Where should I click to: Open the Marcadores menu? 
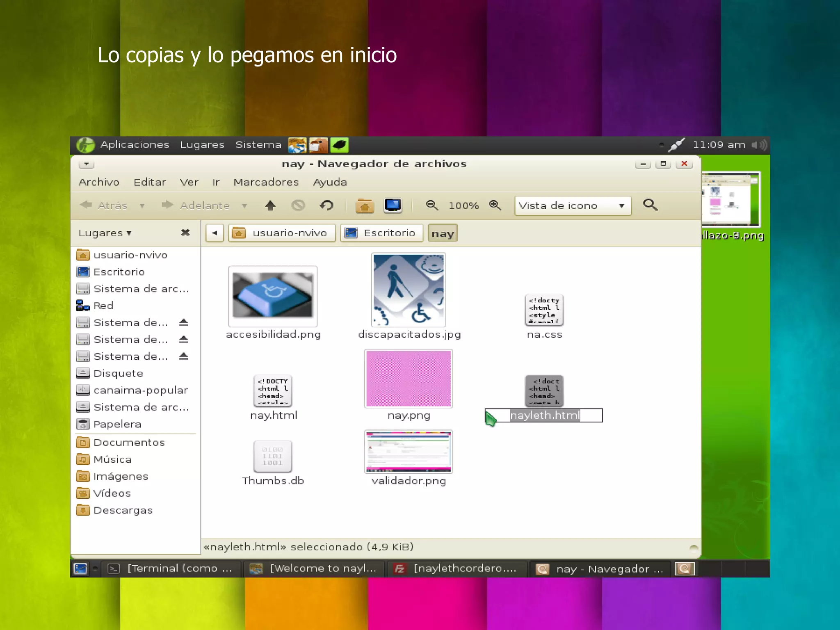coord(266,182)
